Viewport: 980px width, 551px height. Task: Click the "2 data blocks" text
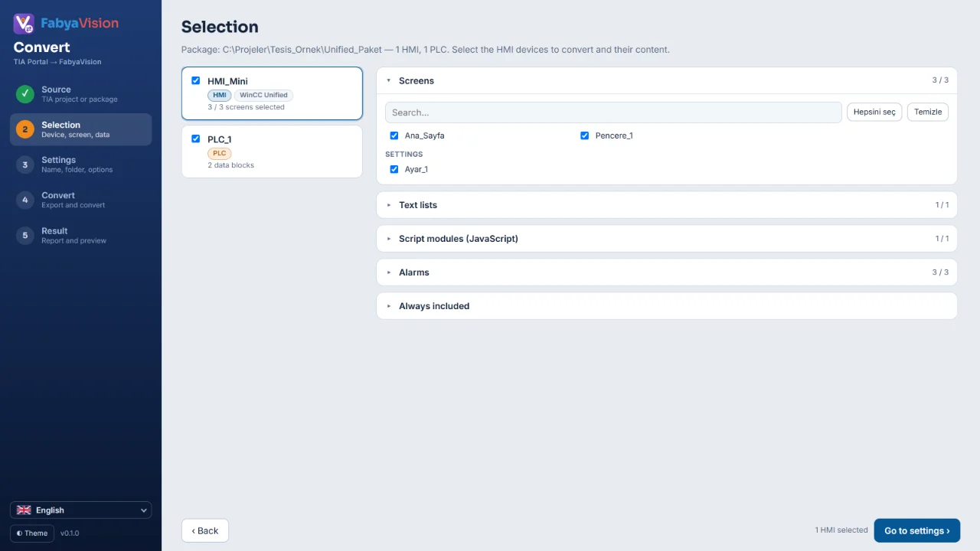pos(230,165)
